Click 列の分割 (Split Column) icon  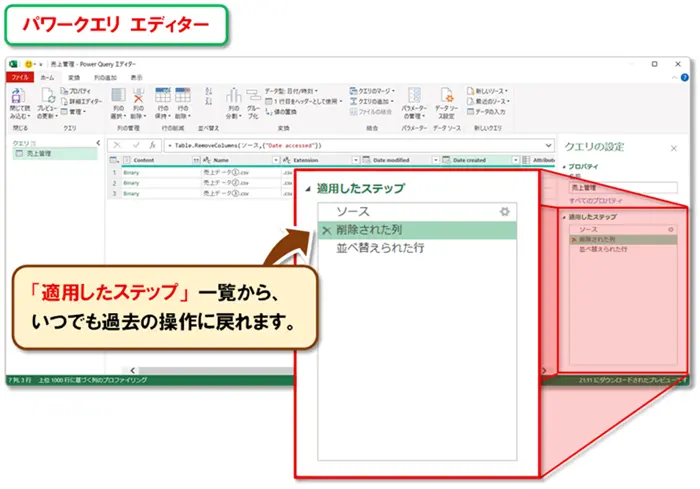coord(233,96)
